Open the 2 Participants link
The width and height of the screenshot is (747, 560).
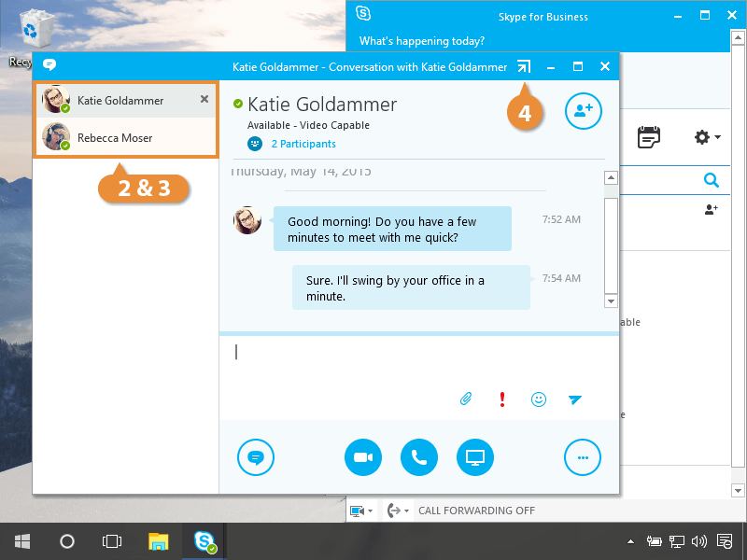[303, 144]
